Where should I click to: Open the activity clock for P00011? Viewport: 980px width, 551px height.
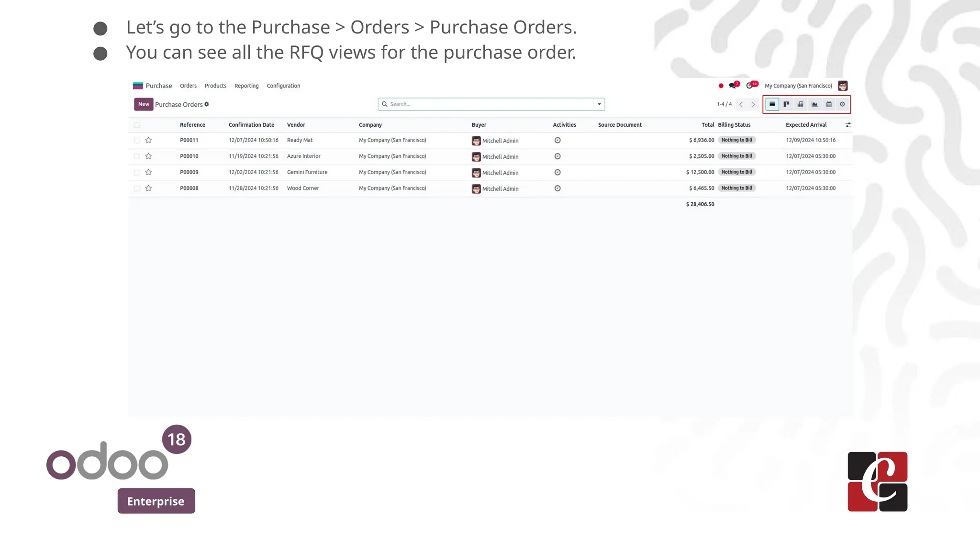[x=557, y=140]
